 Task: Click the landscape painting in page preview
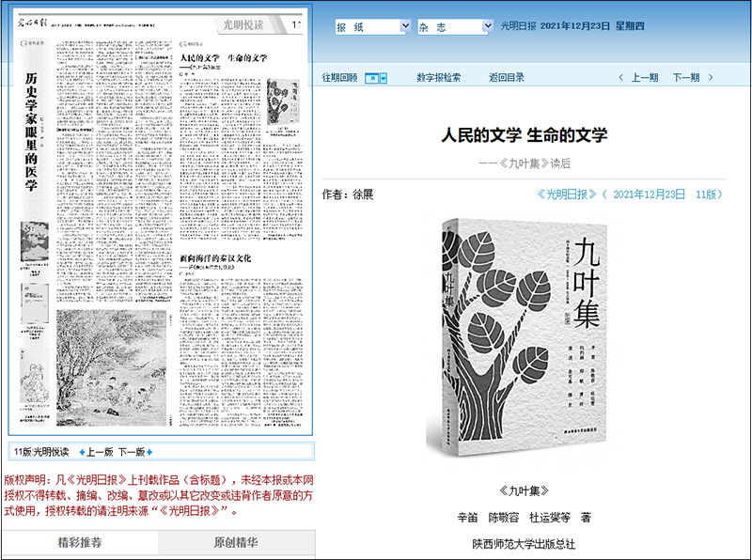pyautogui.click(x=111, y=367)
